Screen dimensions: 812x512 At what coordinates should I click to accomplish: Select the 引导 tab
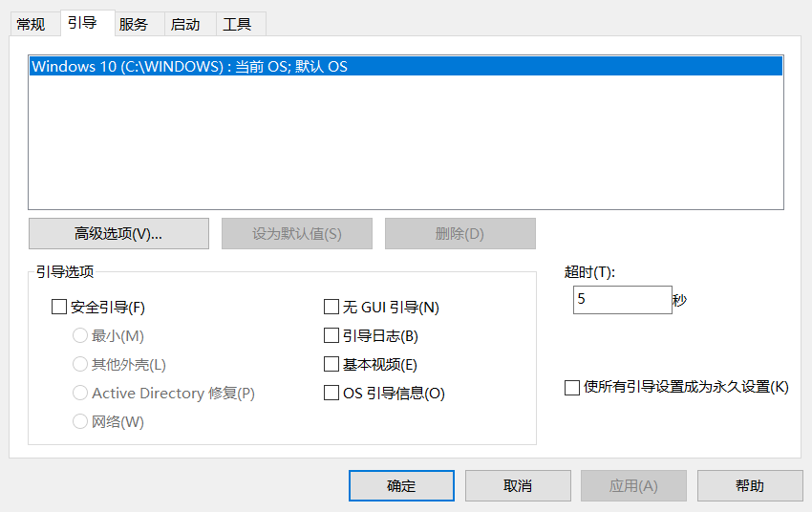pyautogui.click(x=88, y=23)
